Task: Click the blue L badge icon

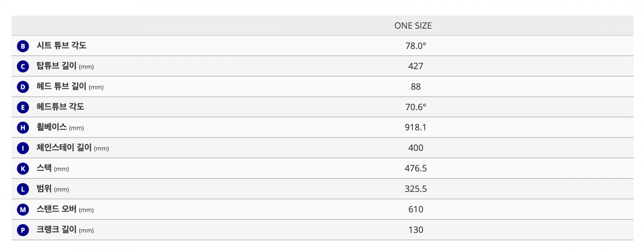Action: (x=23, y=189)
